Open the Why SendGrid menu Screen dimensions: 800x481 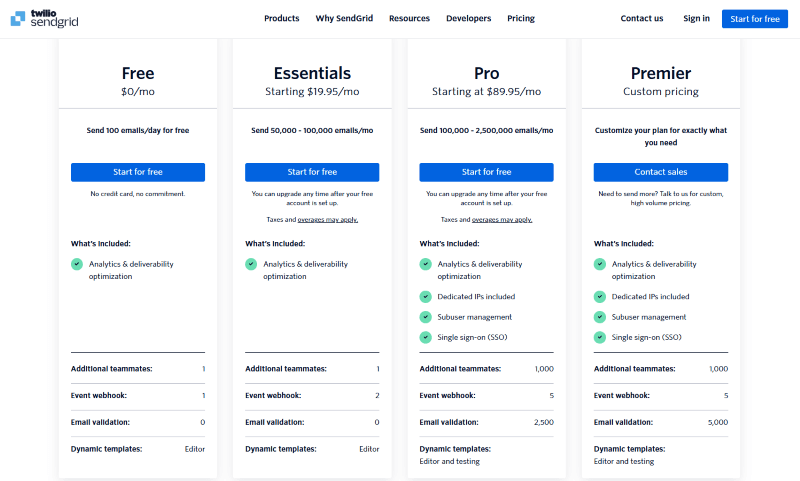(x=344, y=18)
